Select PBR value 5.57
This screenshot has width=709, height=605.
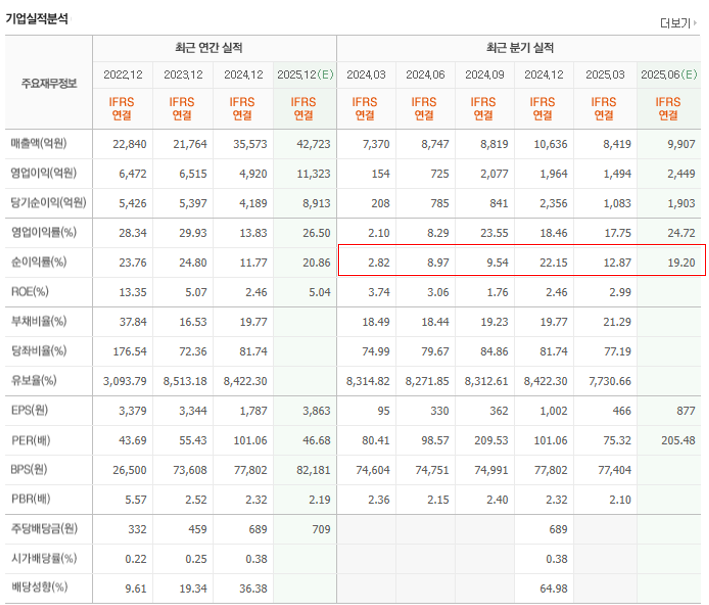click(136, 500)
